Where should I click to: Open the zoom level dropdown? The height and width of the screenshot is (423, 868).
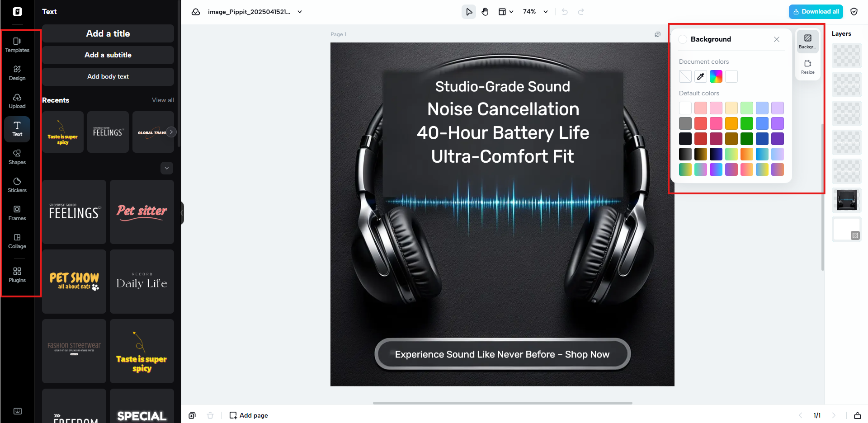coord(535,12)
